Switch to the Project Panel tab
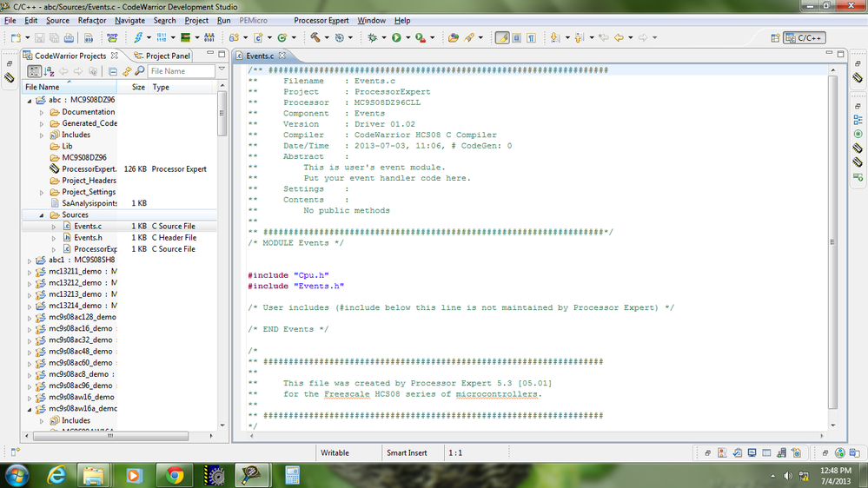This screenshot has height=488, width=868. click(x=162, y=56)
